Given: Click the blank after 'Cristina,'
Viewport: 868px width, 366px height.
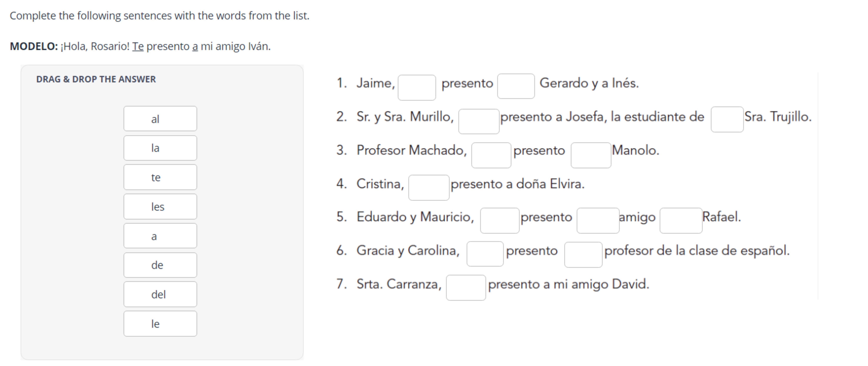Looking at the screenshot, I should [429, 188].
